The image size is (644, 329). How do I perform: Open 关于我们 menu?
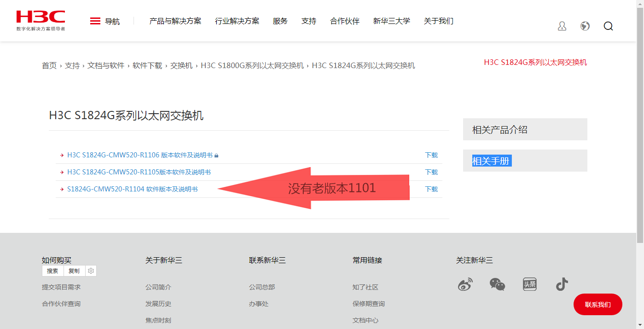tap(439, 21)
